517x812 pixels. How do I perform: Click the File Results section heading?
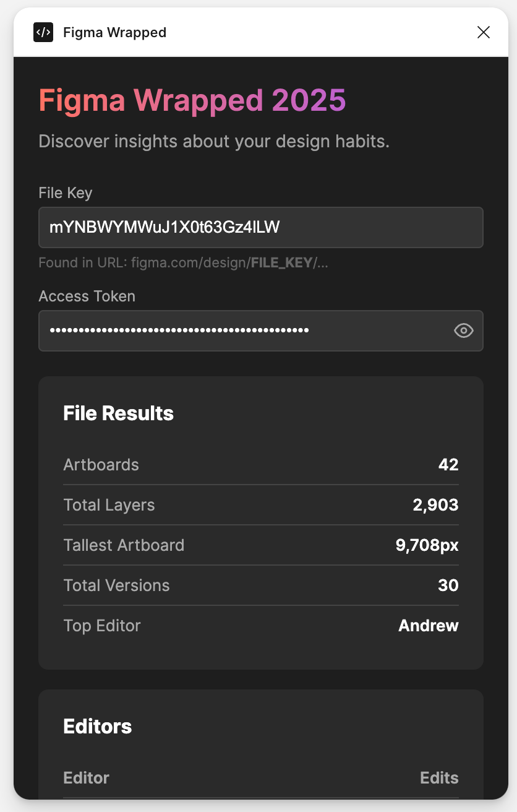tap(118, 413)
